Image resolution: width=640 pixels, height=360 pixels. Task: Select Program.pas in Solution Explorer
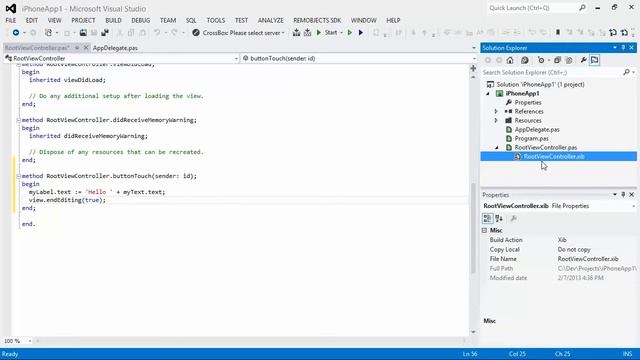(x=532, y=138)
